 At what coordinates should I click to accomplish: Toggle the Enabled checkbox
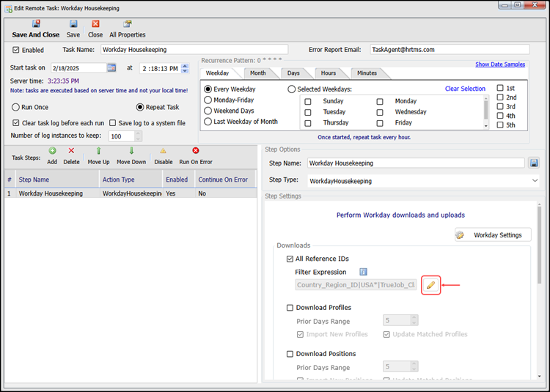[16, 50]
